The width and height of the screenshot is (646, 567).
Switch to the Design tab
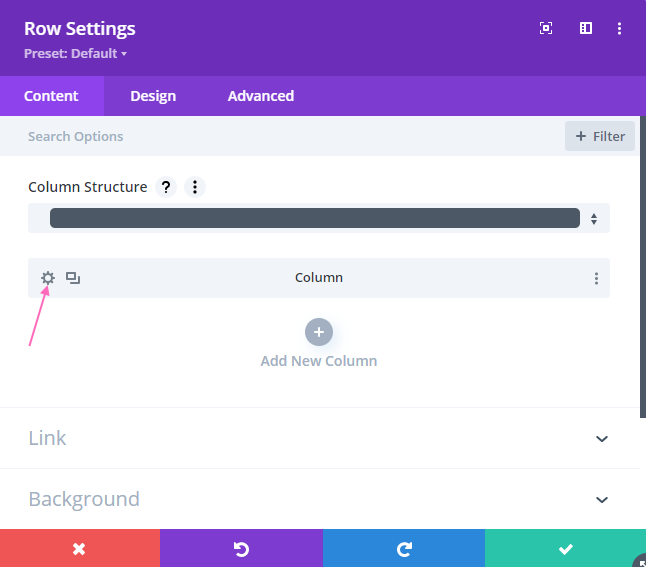(x=153, y=96)
